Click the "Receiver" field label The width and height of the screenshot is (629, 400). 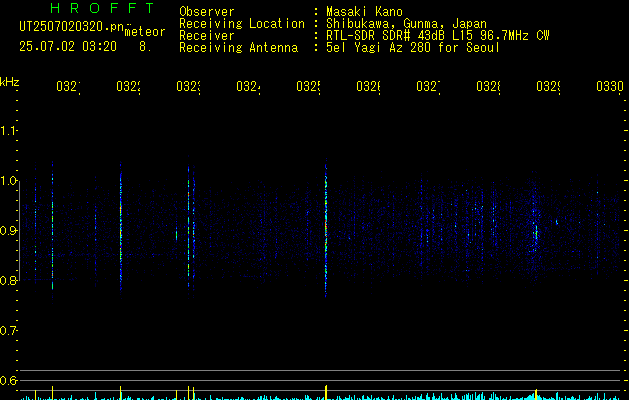tap(207, 36)
